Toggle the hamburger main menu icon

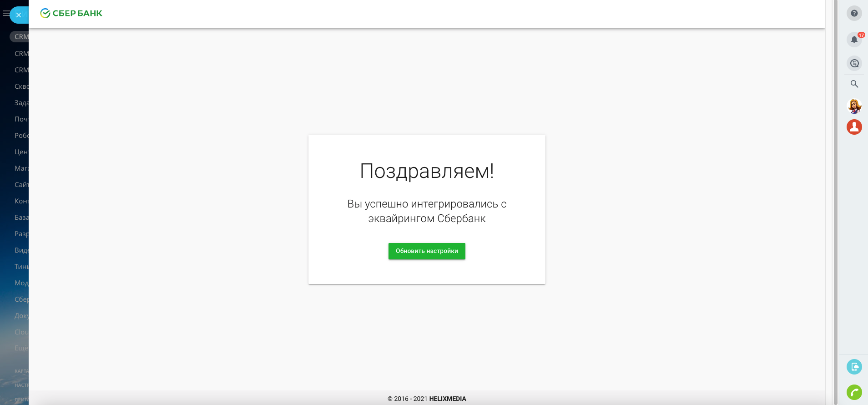point(5,14)
